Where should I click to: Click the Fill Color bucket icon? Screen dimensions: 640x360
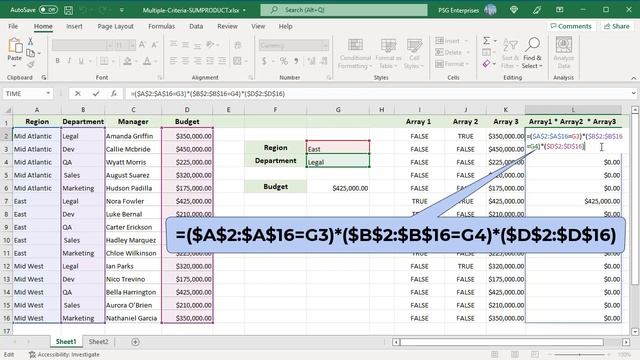[127, 61]
